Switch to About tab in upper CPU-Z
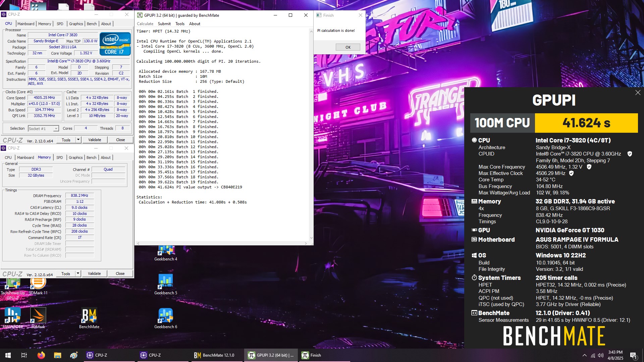Screen dimensions: 644x362 pos(106,24)
